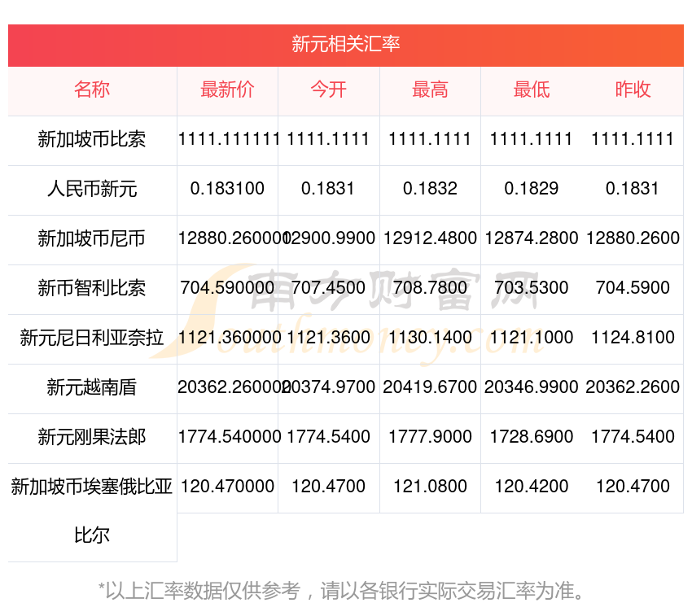Select the 人民币新元 row name
The height and width of the screenshot is (616, 692).
click(x=92, y=189)
